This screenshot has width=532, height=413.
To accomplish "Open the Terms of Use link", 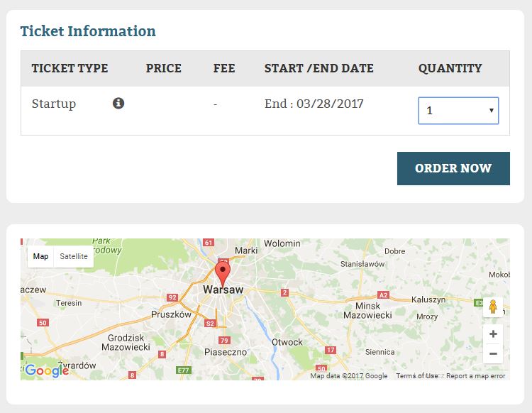I will coord(417,375).
